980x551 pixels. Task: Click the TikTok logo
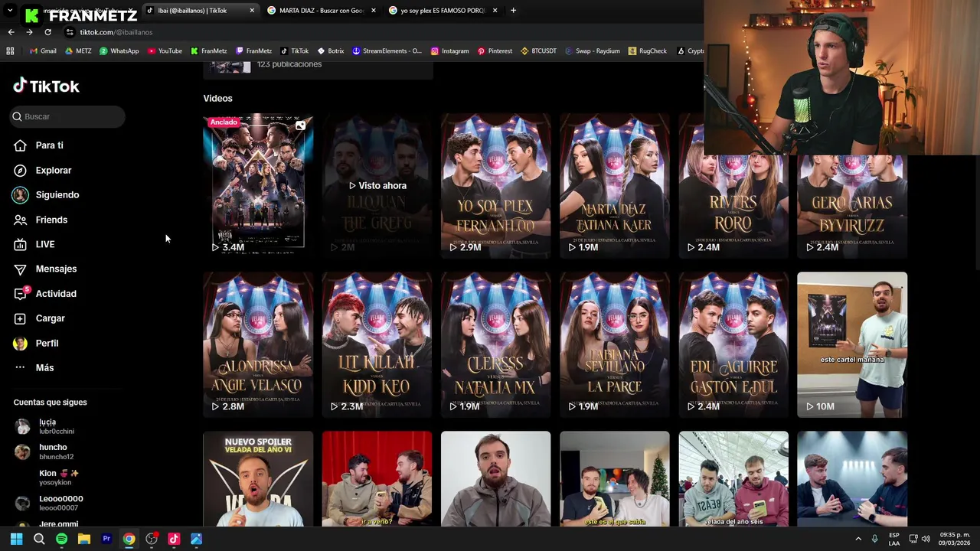point(46,86)
